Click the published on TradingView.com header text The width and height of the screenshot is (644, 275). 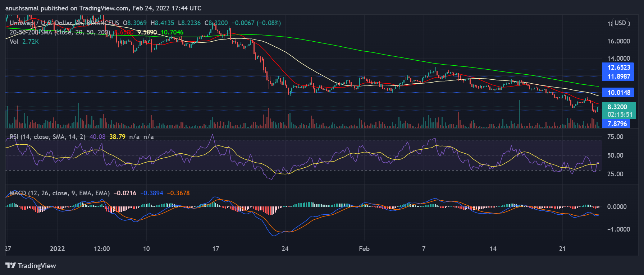tap(103, 8)
